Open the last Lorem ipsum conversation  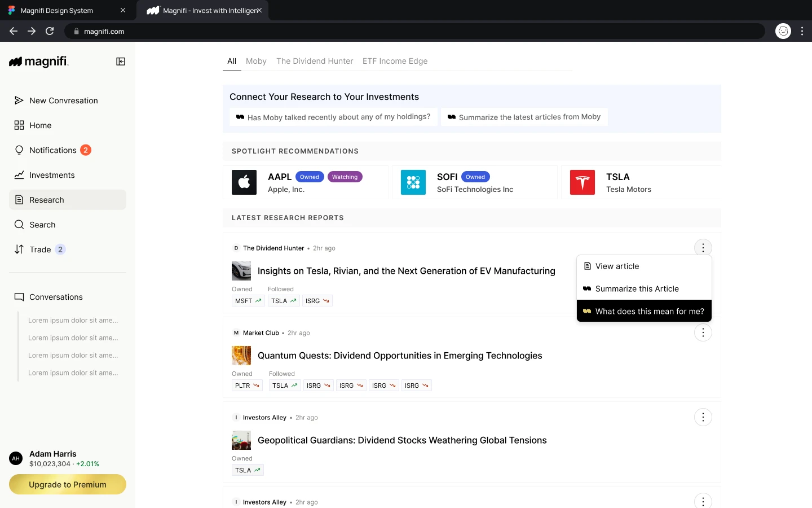(x=73, y=373)
